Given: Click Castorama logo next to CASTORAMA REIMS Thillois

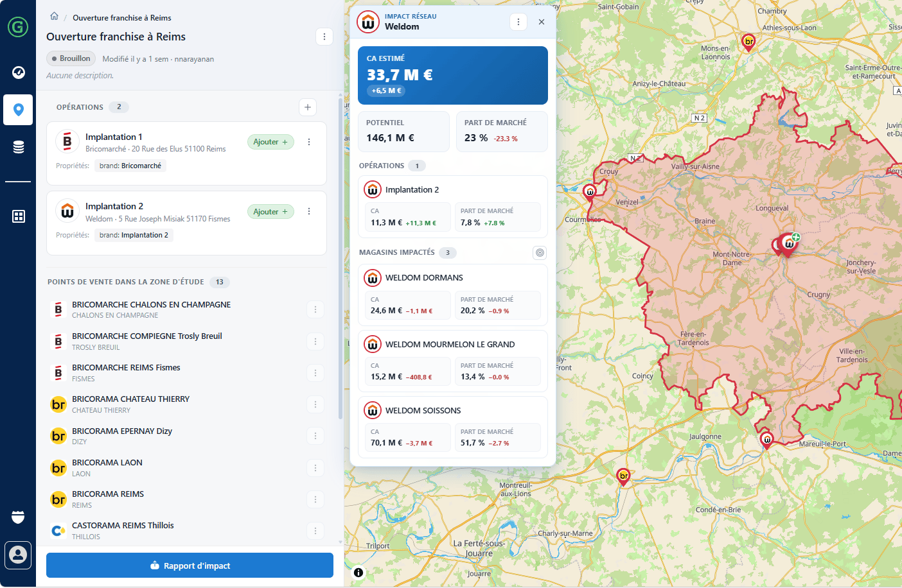Looking at the screenshot, I should tap(58, 531).
